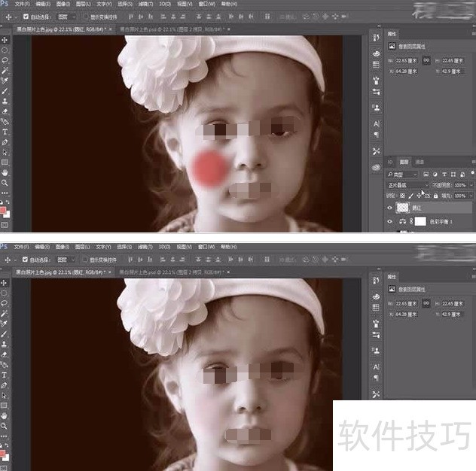Click swap foreground/background colors arrow in upper toolbar

[8, 202]
